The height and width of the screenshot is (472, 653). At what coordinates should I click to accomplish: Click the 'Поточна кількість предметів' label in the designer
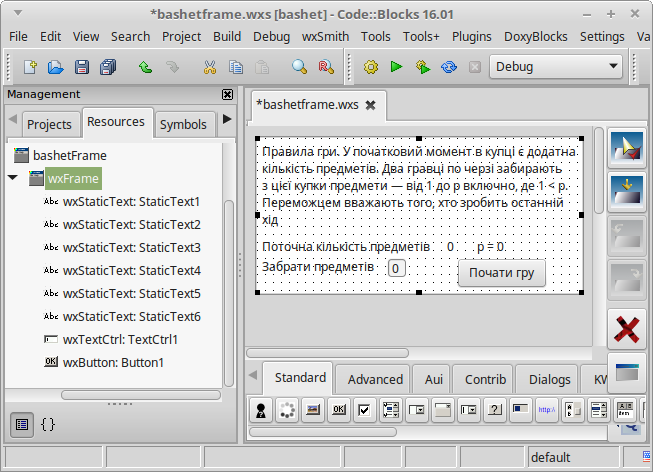coord(346,247)
